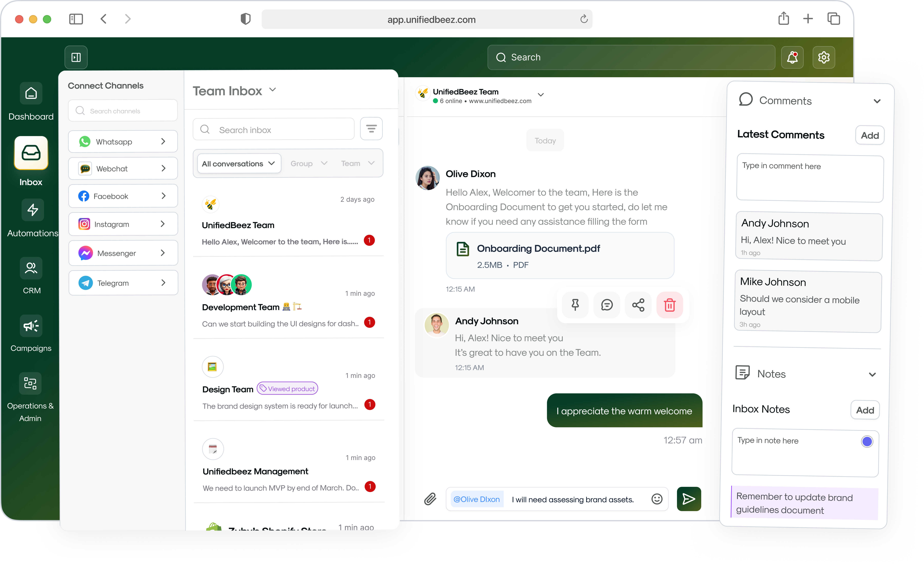Click the privacy shield icon
The height and width of the screenshot is (565, 924).
[245, 19]
